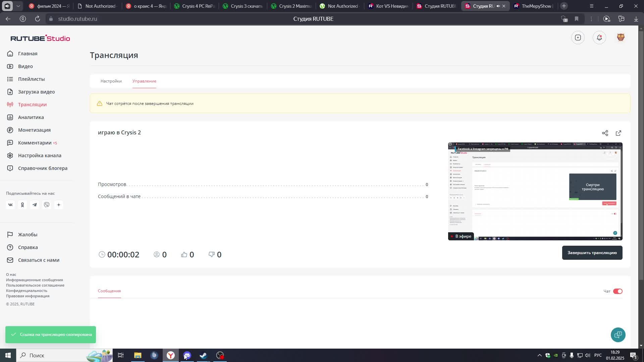Select Трансляции in the sidebar
Image resolution: width=644 pixels, height=362 pixels.
[27, 105]
